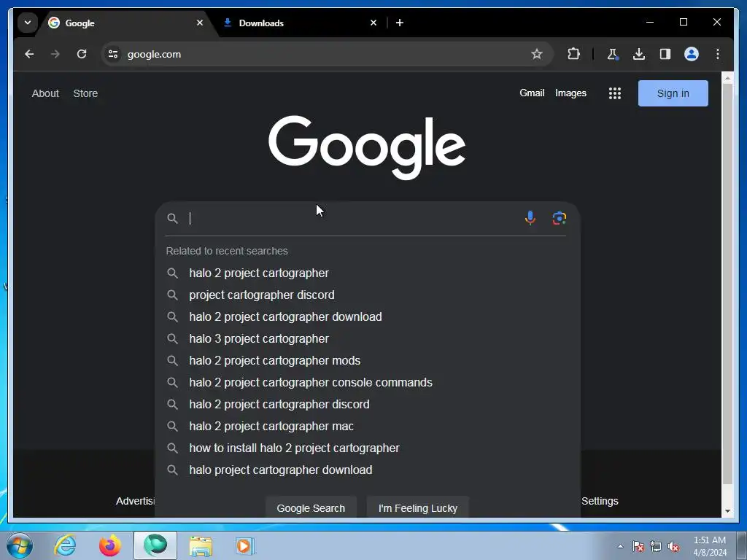Close the Google tab
This screenshot has width=747, height=560.
[x=200, y=23]
